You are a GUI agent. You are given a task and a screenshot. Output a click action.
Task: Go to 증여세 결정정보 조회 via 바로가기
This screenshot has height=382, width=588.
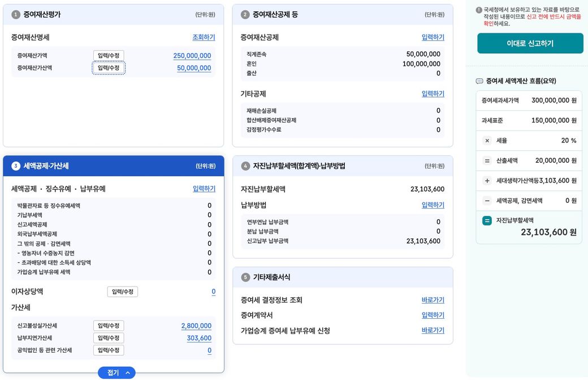point(433,300)
